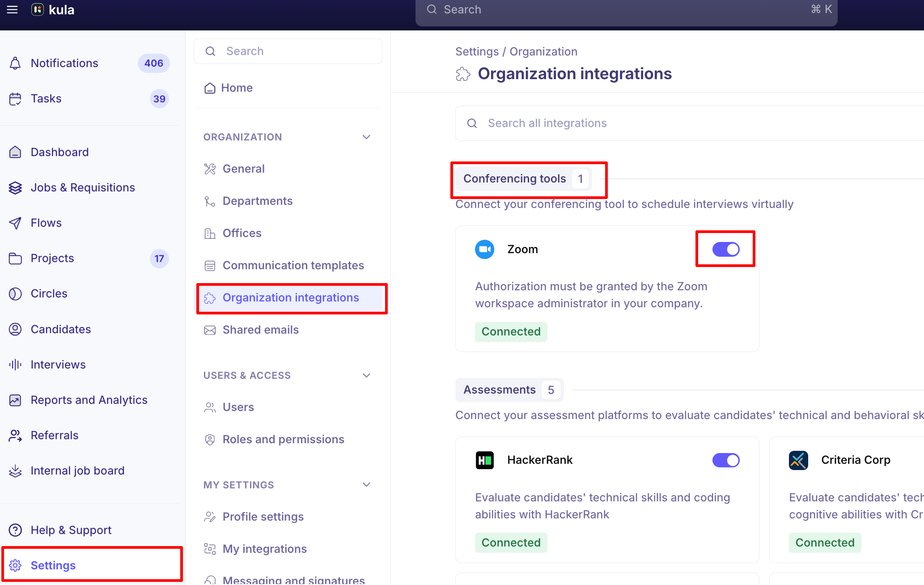Click the Roles and permissions shield icon
The height and width of the screenshot is (585, 924).
point(210,440)
